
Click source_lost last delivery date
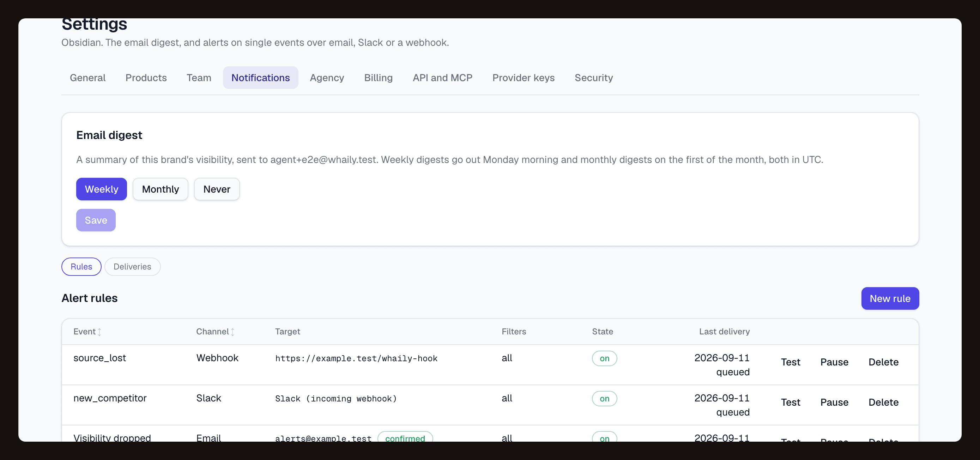(x=722, y=358)
